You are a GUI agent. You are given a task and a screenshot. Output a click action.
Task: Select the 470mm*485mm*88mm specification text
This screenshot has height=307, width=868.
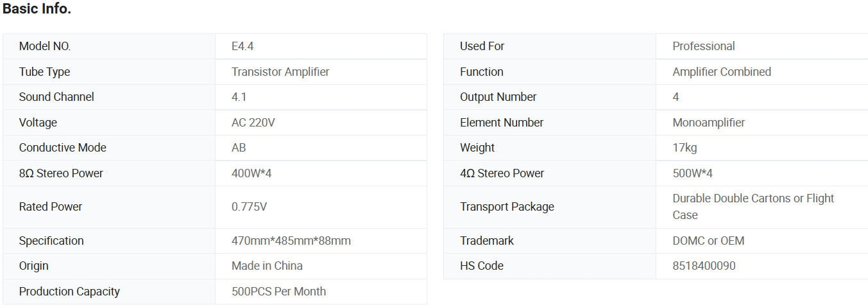(x=291, y=241)
